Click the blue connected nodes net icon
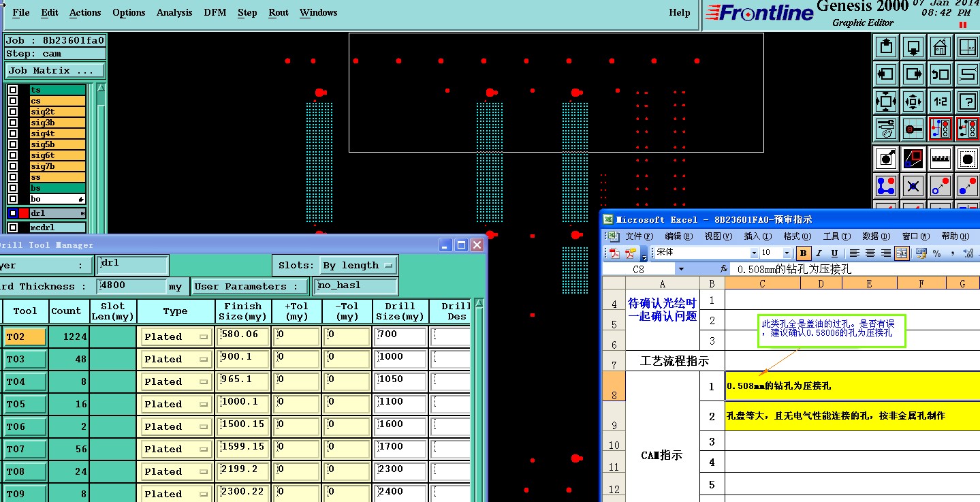 coord(886,185)
